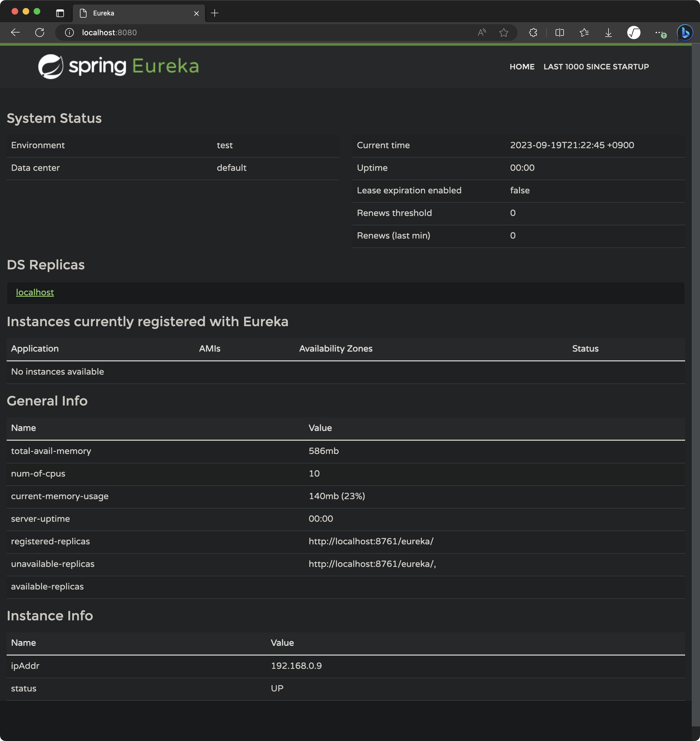Select Data center value 'default'
Image resolution: width=700 pixels, height=741 pixels.
[x=231, y=167]
